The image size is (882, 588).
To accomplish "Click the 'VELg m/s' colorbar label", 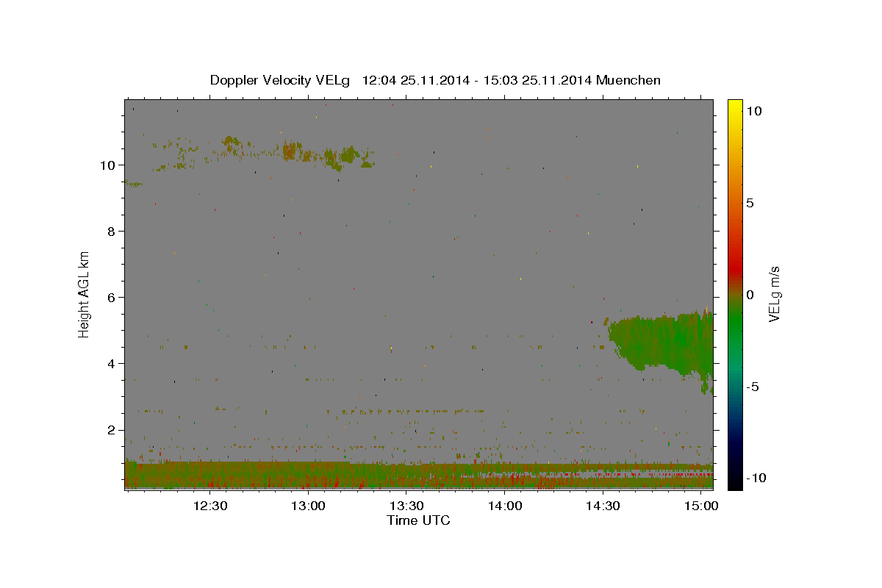I will click(x=773, y=294).
